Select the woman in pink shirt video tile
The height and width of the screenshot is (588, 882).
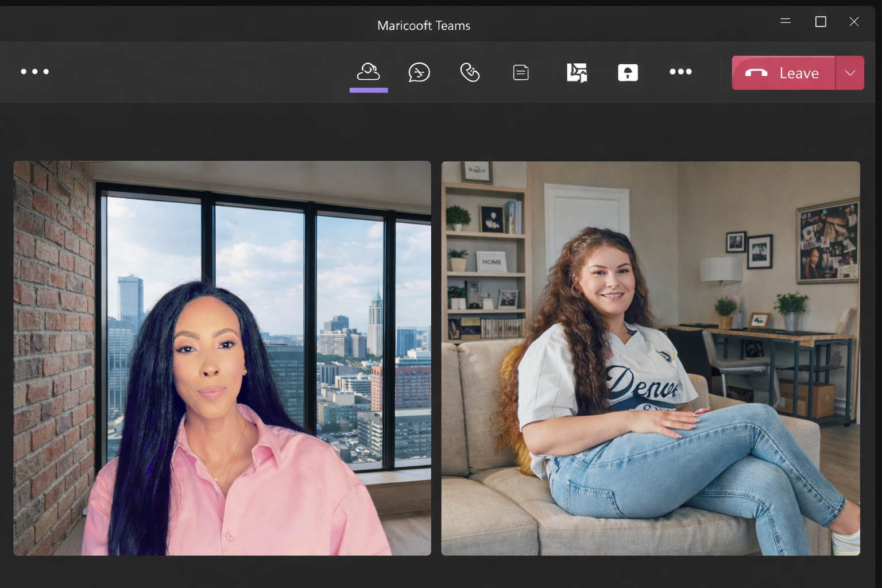222,358
